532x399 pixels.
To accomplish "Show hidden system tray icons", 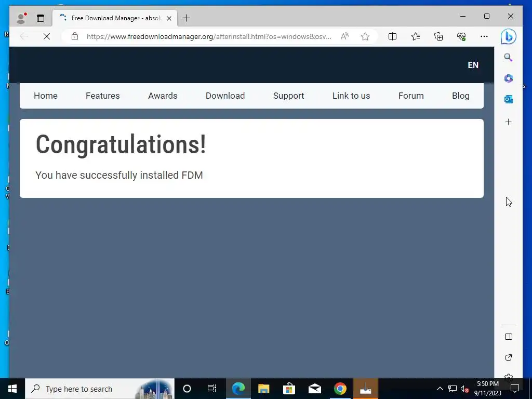I will [440, 389].
